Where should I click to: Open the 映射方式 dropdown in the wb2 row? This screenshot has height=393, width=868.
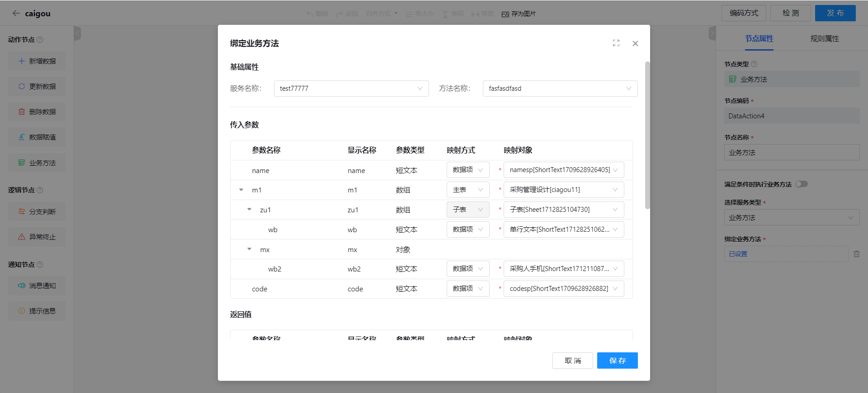coord(468,269)
